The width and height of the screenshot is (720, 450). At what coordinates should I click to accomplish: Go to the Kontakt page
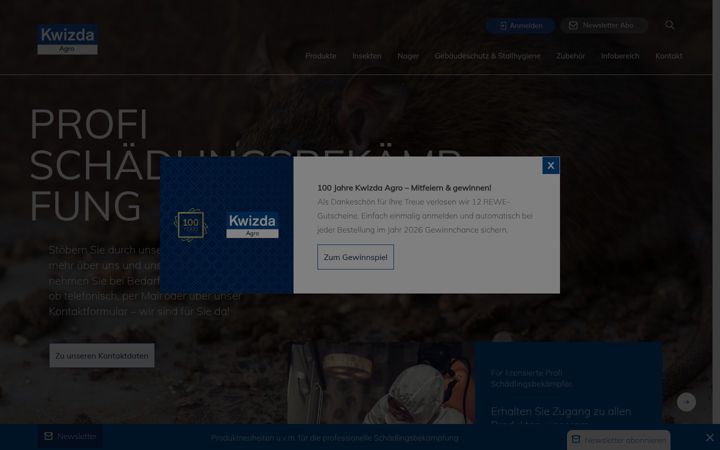[x=669, y=56]
